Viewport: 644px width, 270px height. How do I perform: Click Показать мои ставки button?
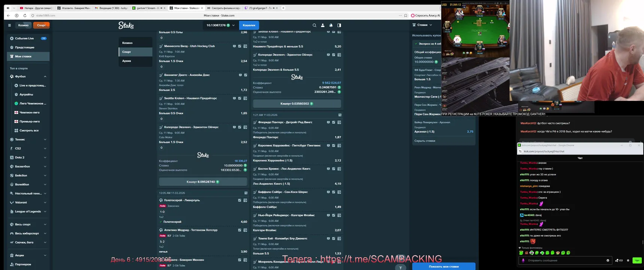(x=444, y=266)
